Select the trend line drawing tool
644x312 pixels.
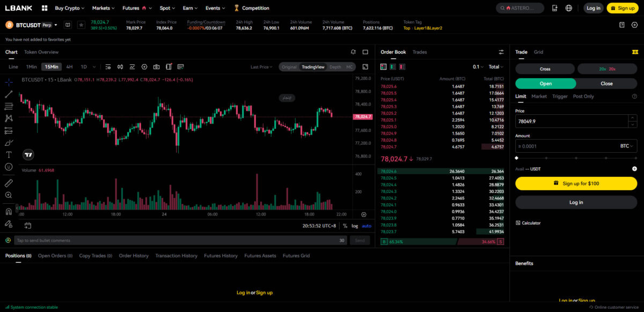point(9,94)
